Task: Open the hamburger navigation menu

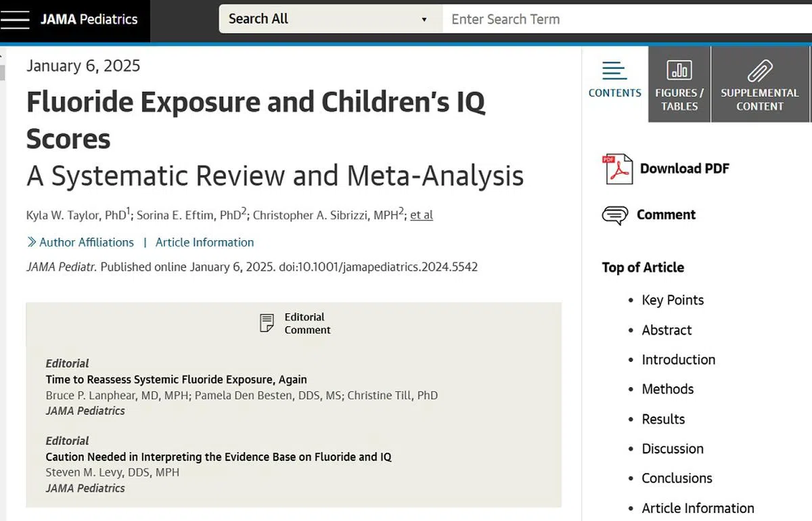Action: (x=15, y=20)
